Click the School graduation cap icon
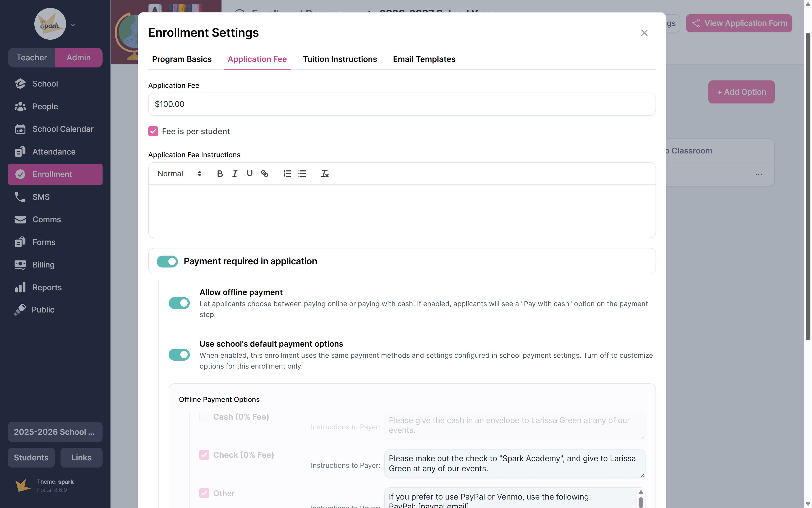Viewport: 812px width, 508px height. pyautogui.click(x=20, y=84)
